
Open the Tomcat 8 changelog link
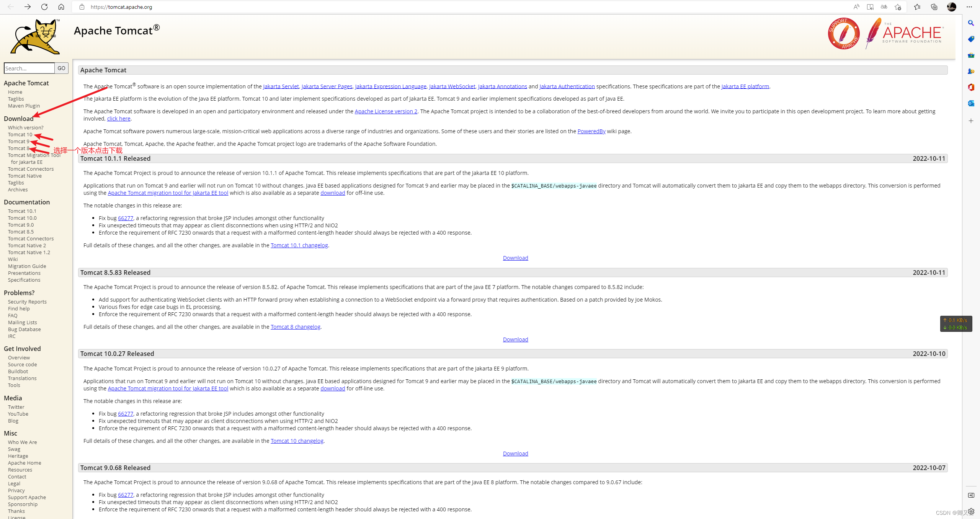click(295, 327)
